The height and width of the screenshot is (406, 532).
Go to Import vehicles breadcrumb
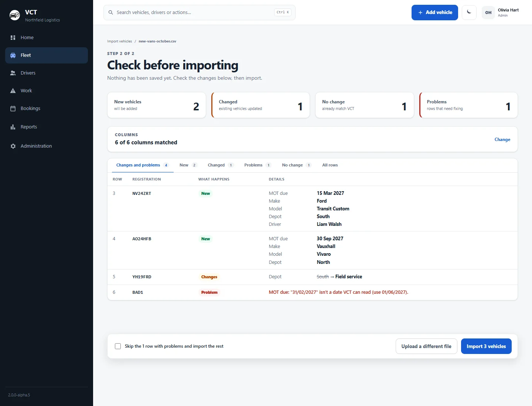pos(119,41)
